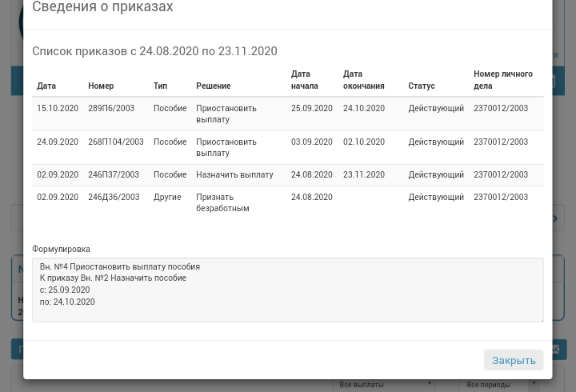Click the Назначить выплату decision cell
This screenshot has width=576, height=392.
pyautogui.click(x=234, y=174)
